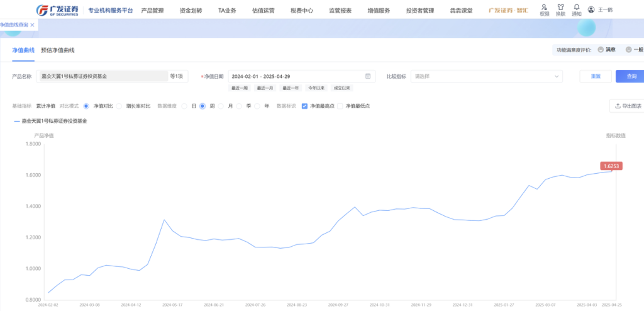Click the 查询 query button
The width and height of the screenshot is (644, 311).
tap(631, 76)
